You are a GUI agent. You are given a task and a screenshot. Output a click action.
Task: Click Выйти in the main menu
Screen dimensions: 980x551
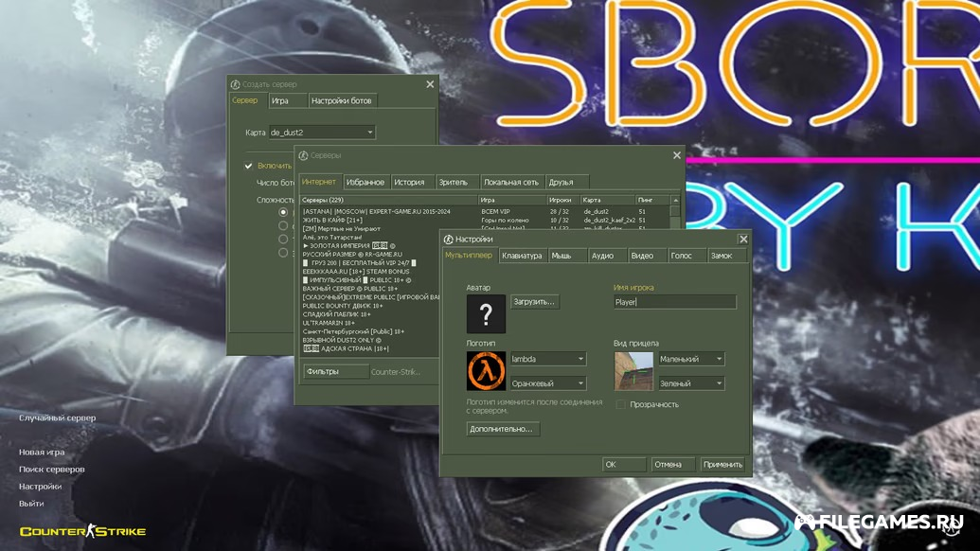point(31,504)
